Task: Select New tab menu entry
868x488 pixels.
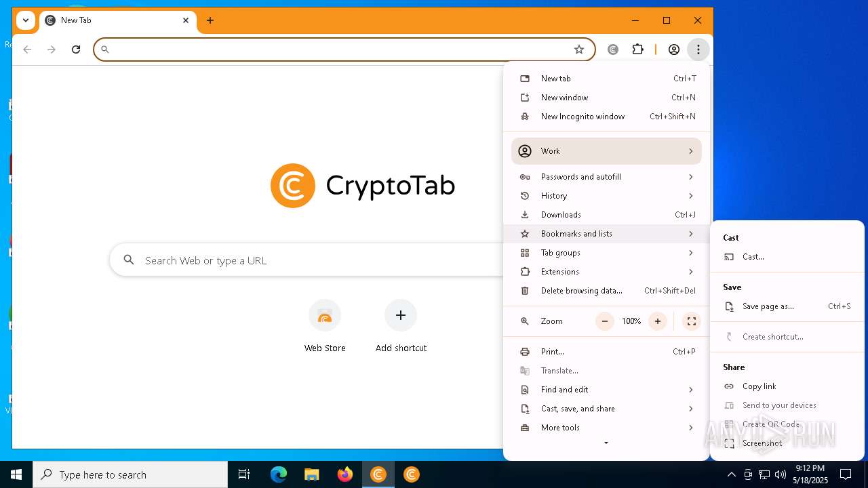Action: [606, 79]
